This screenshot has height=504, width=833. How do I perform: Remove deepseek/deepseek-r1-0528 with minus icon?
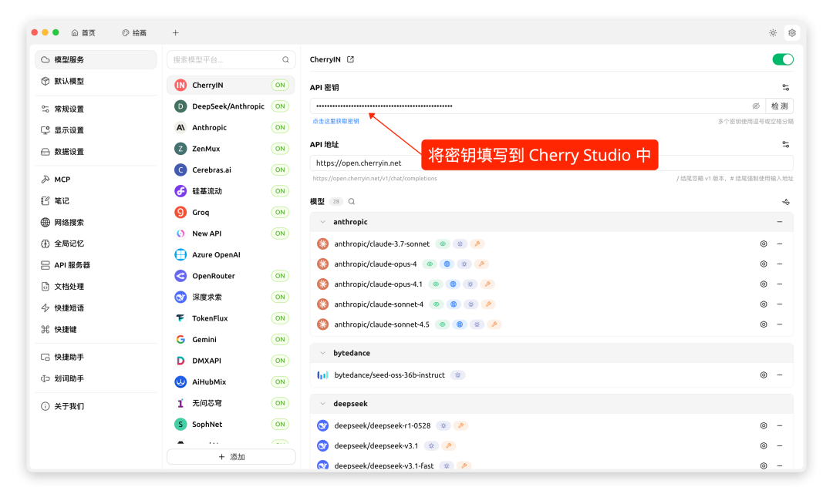pyautogui.click(x=779, y=425)
